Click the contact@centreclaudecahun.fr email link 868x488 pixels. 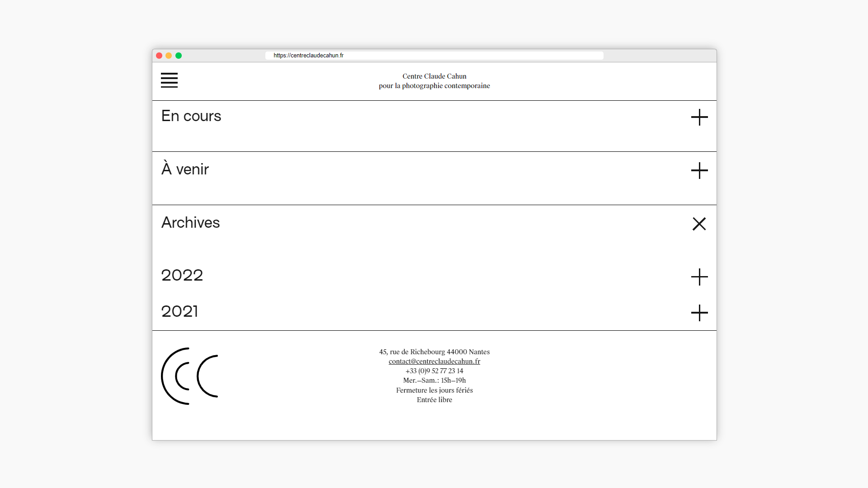coord(434,361)
